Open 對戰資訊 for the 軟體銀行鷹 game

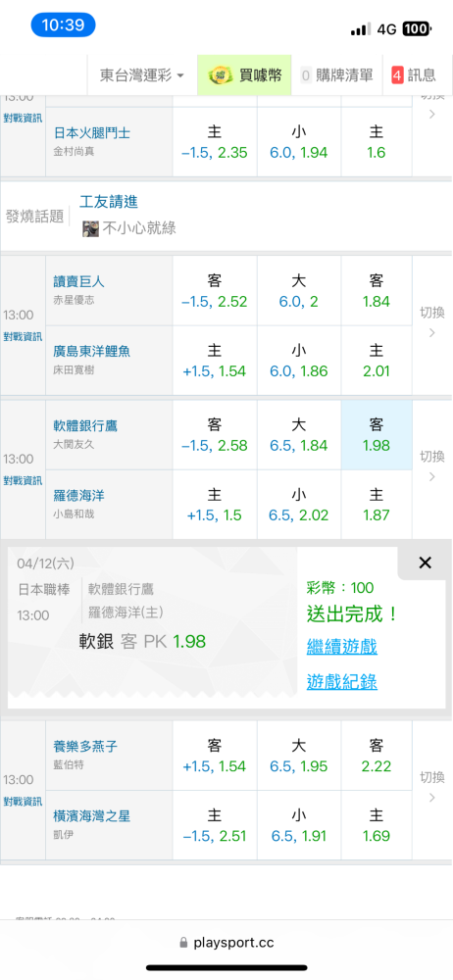pyautogui.click(x=23, y=480)
